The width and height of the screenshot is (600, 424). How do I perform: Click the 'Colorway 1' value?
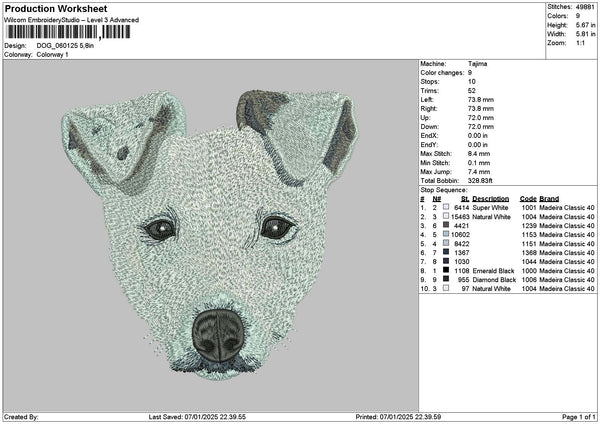tap(52, 55)
